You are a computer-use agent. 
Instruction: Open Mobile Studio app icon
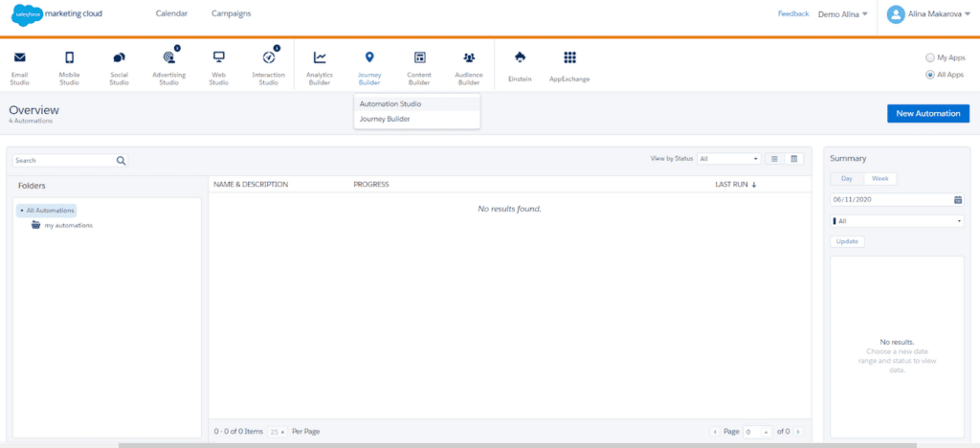point(69,57)
